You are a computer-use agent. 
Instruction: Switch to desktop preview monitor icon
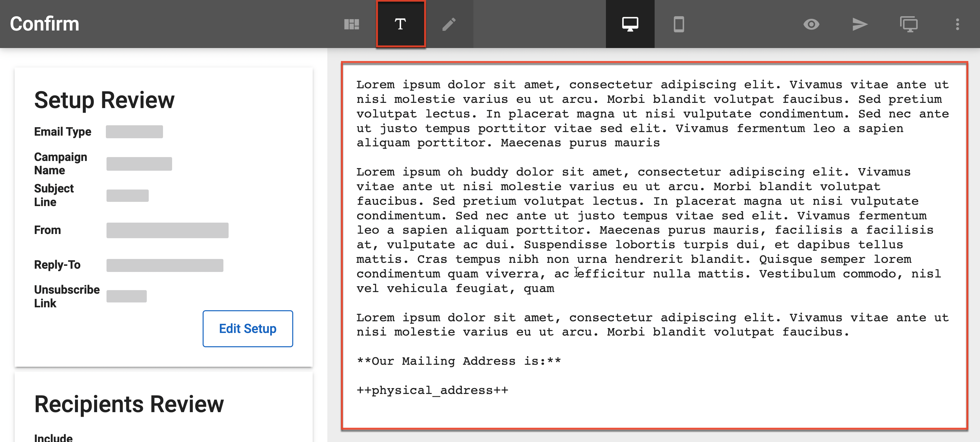(630, 24)
